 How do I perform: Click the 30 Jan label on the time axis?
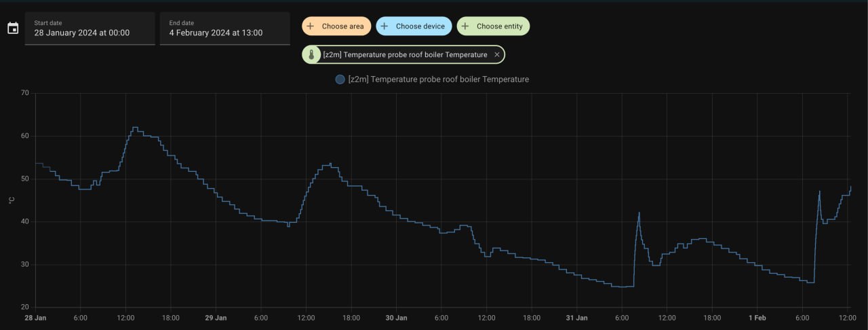396,318
